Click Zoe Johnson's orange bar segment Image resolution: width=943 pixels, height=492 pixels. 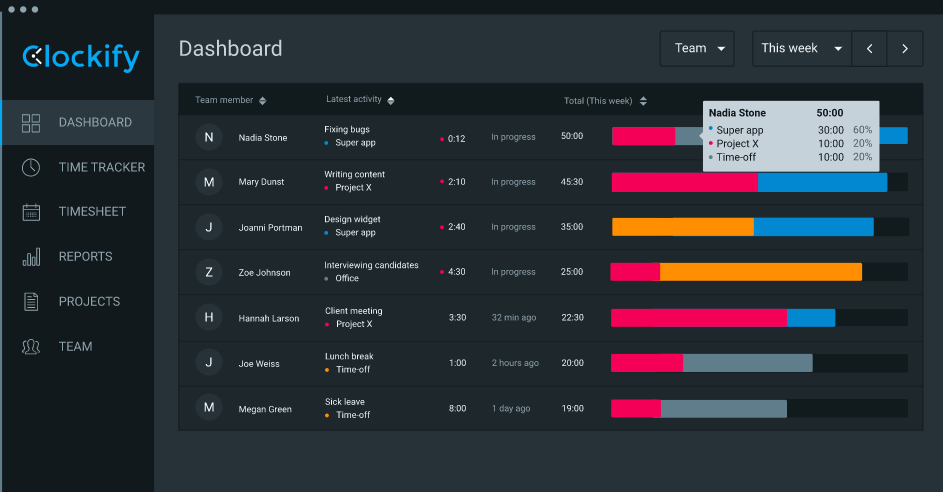tap(760, 272)
